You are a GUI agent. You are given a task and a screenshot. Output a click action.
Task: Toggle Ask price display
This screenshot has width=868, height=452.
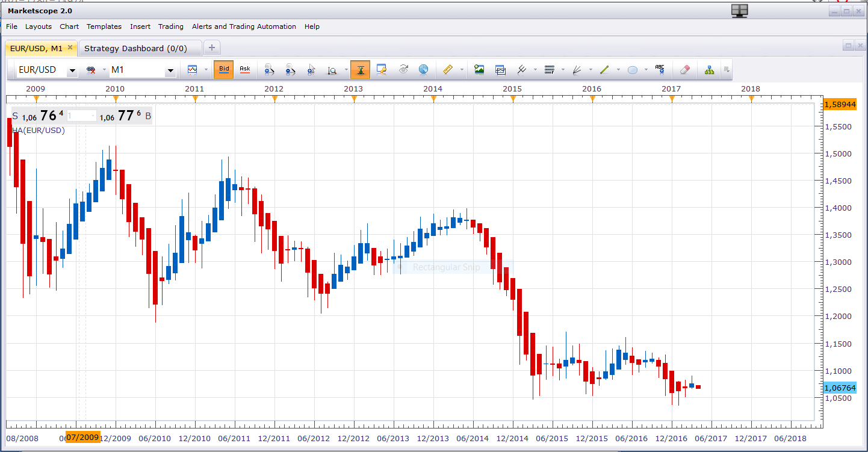[x=245, y=70]
